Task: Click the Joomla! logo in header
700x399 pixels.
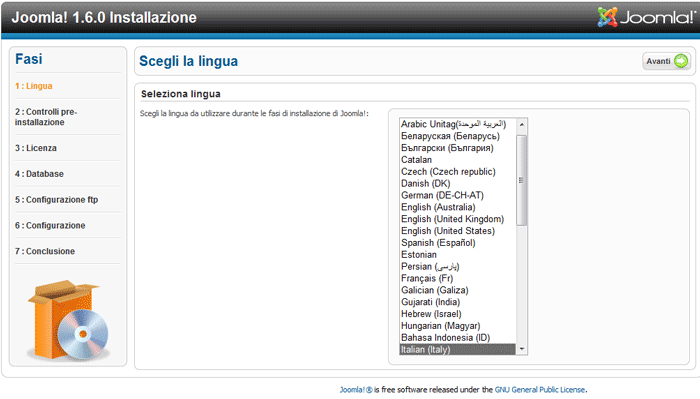Action: pos(646,17)
